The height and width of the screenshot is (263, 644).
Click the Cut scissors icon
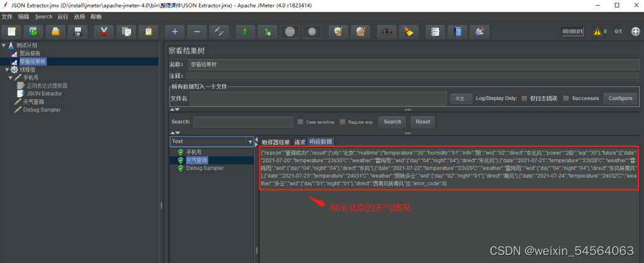(104, 32)
